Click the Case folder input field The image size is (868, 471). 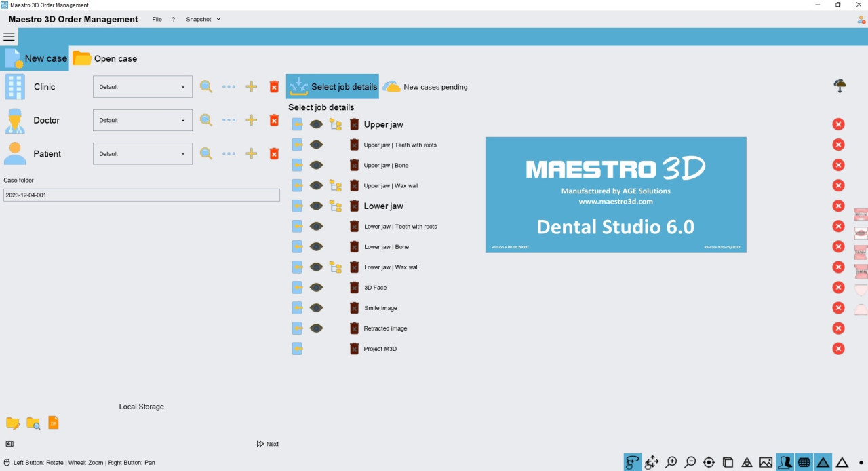[142, 195]
